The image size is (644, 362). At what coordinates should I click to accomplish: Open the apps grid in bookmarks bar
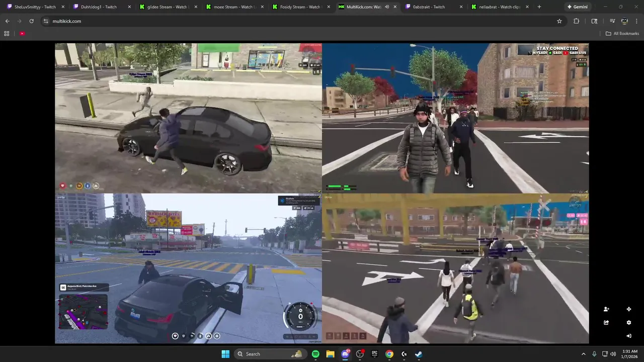coord(7,34)
